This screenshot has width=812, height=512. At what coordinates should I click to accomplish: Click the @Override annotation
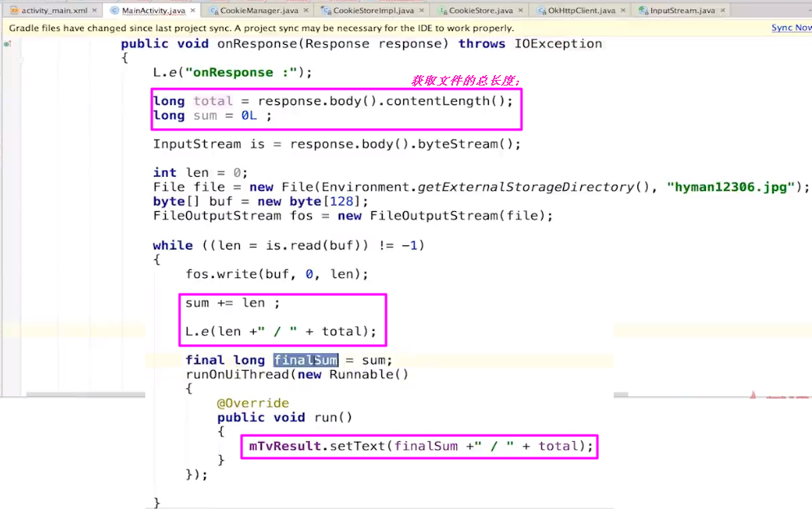click(x=253, y=403)
